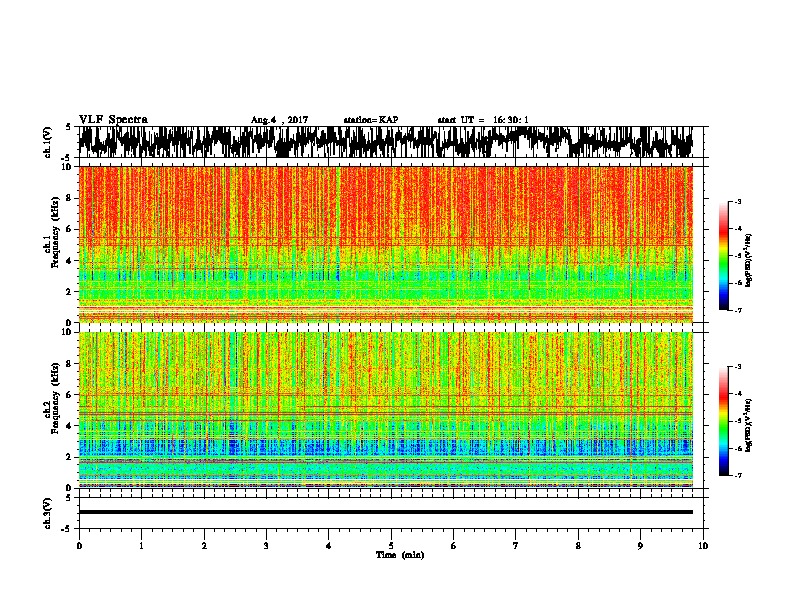The height and width of the screenshot is (612, 792).
Task: Click the "Time (min)" axis label
Action: tap(400, 555)
